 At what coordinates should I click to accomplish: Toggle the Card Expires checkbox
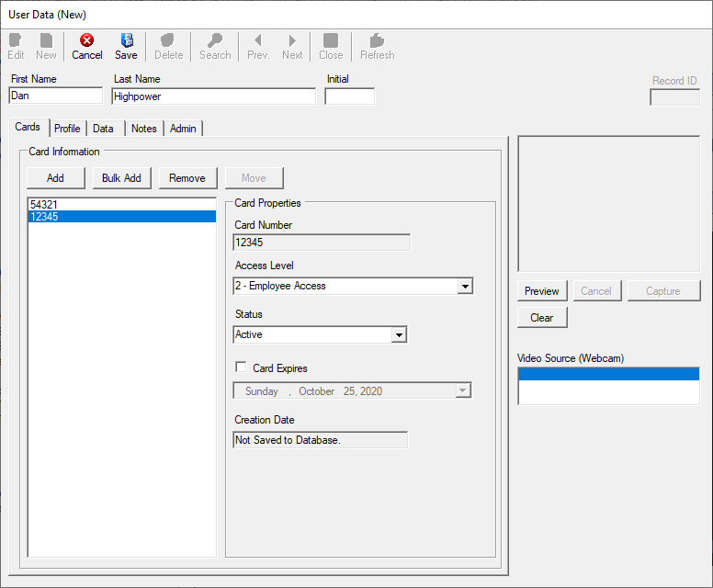click(x=241, y=367)
